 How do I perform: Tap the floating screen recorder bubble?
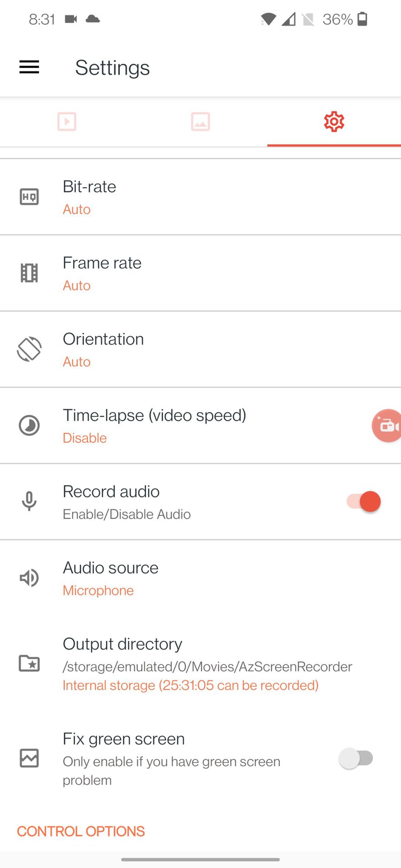(x=387, y=425)
